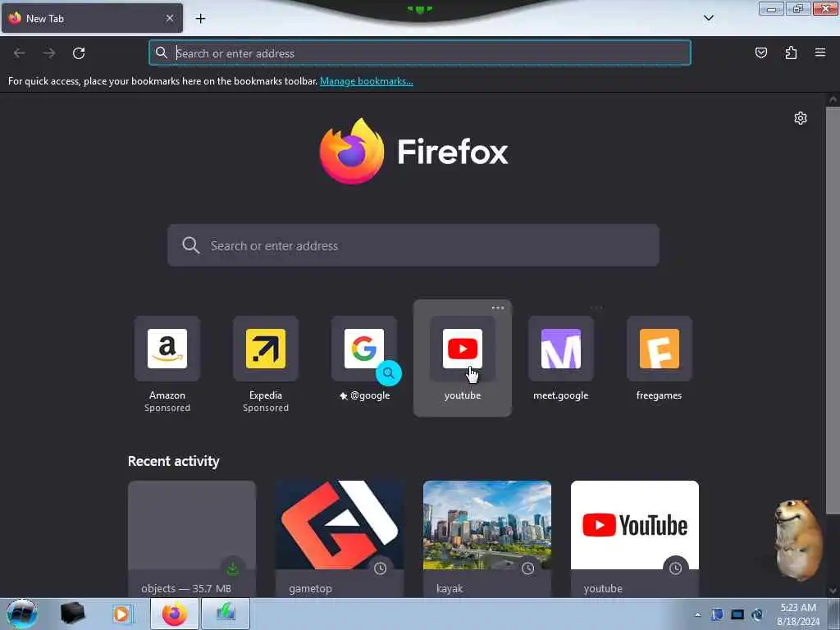Click the Windows Start button
Image resolution: width=840 pixels, height=630 pixels.
point(22,614)
